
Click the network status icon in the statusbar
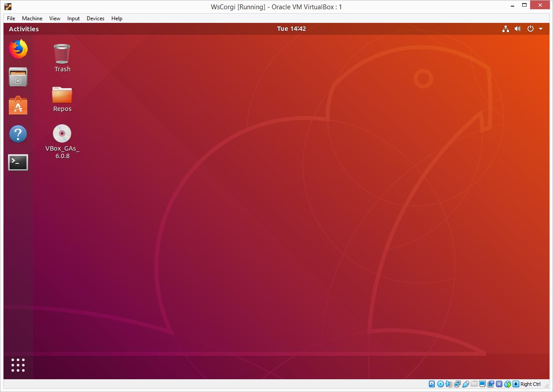(457, 384)
